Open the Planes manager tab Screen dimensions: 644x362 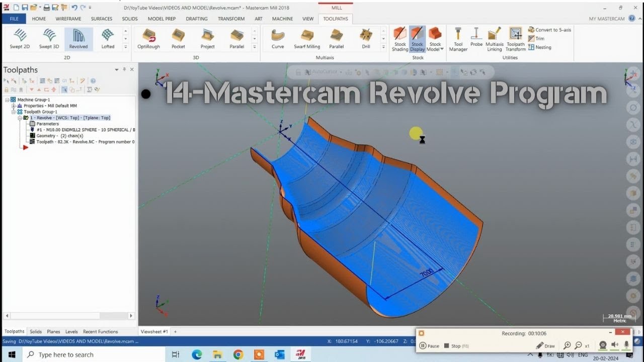[x=53, y=331]
